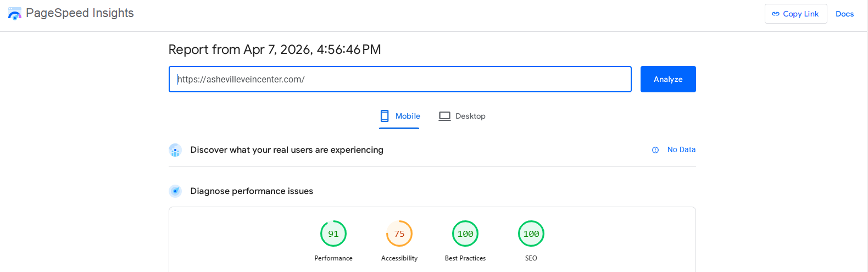Jump to the Accessibility score gauge 75
The image size is (868, 272).
click(x=399, y=234)
